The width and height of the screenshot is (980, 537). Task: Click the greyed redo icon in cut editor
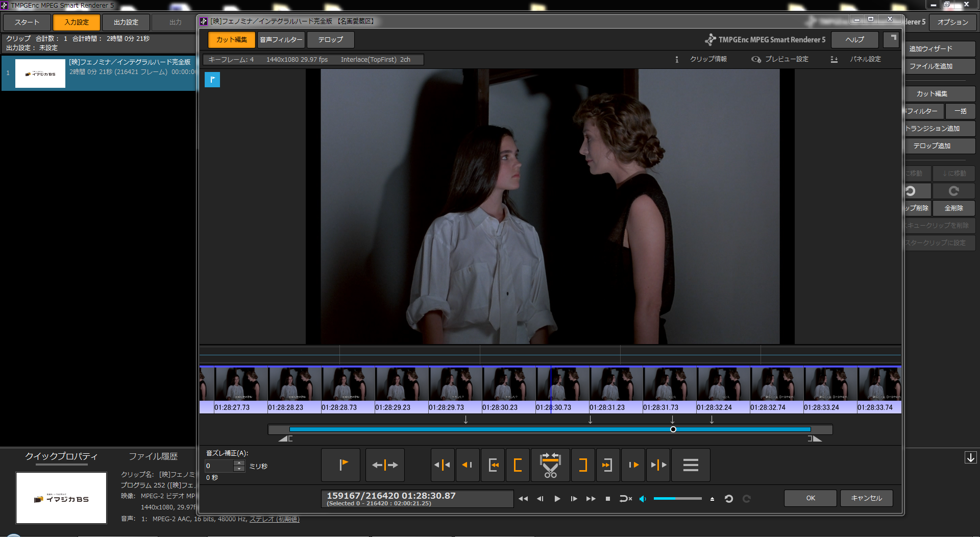click(747, 499)
